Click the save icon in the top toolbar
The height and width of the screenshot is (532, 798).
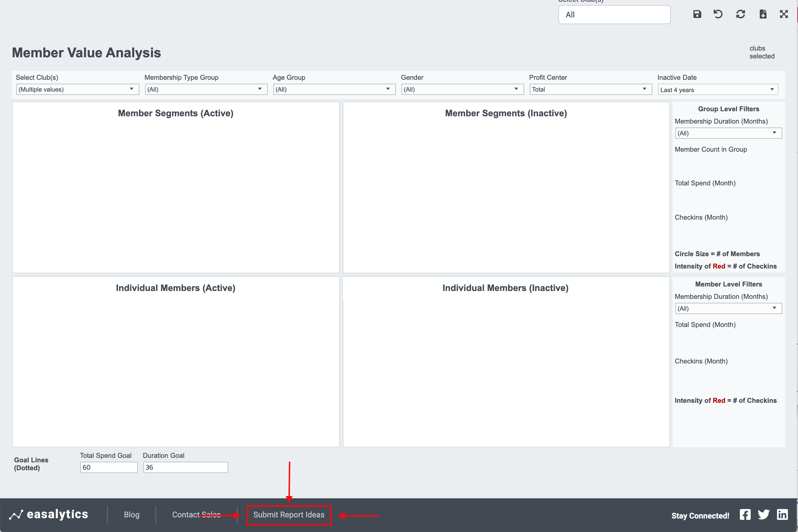point(697,14)
